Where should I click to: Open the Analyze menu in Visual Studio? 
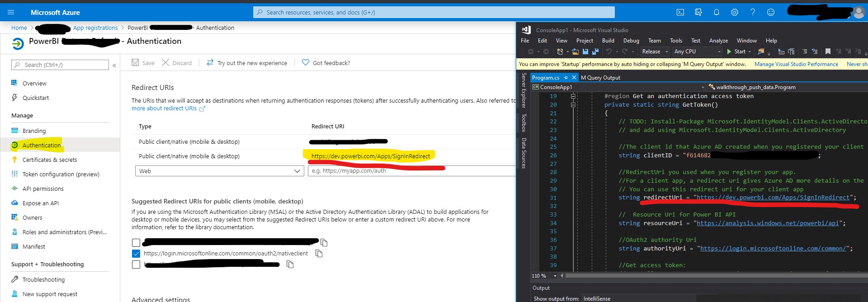click(718, 41)
